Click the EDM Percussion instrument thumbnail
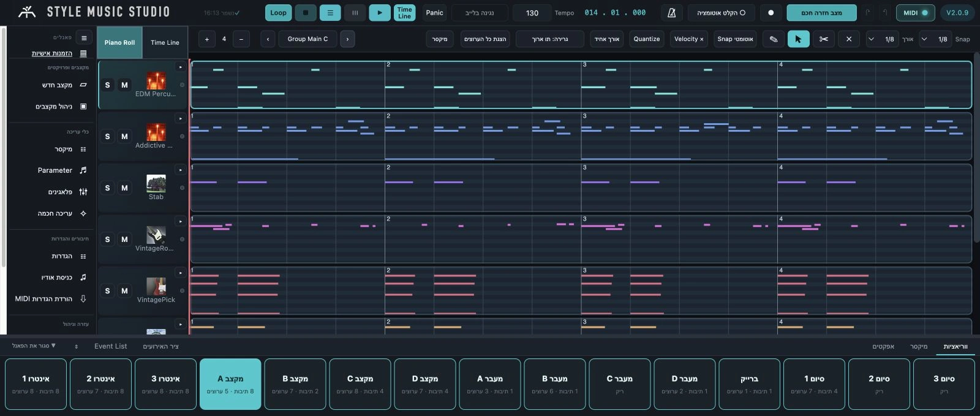Image resolution: width=980 pixels, height=416 pixels. [156, 80]
